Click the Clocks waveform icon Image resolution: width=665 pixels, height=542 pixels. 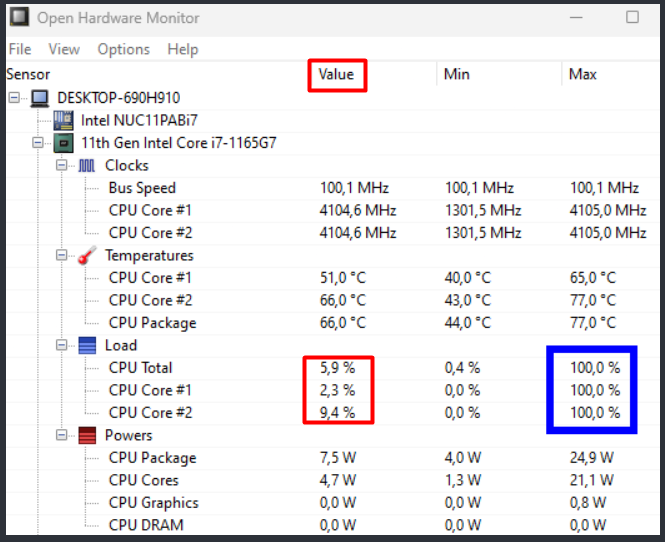(87, 165)
